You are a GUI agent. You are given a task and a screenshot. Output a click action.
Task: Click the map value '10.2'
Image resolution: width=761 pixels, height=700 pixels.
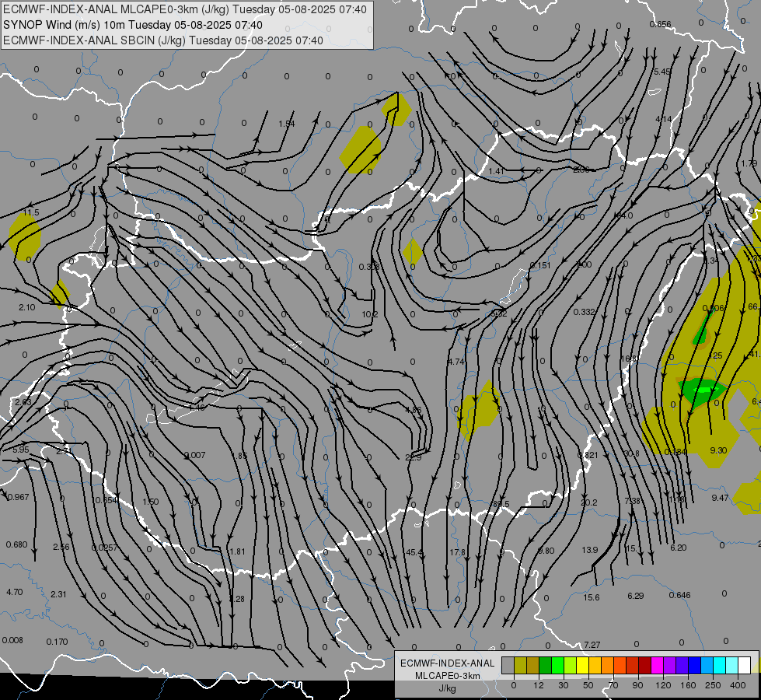(x=370, y=314)
